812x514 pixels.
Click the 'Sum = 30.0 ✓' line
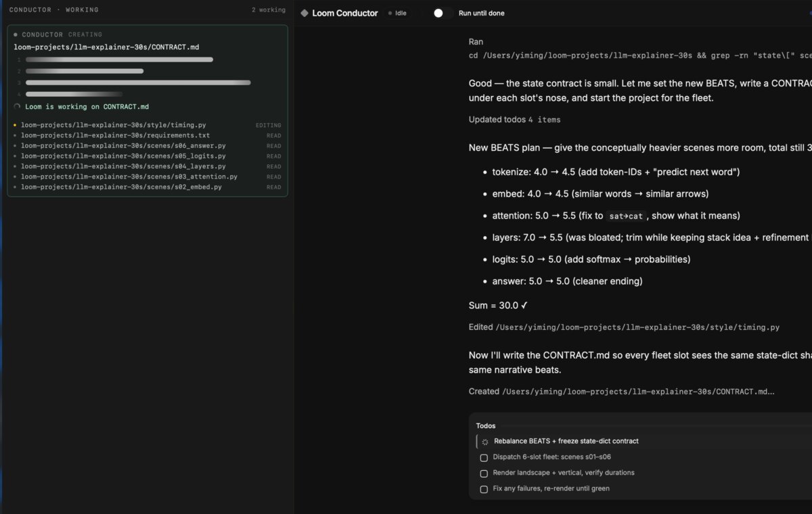coord(498,306)
